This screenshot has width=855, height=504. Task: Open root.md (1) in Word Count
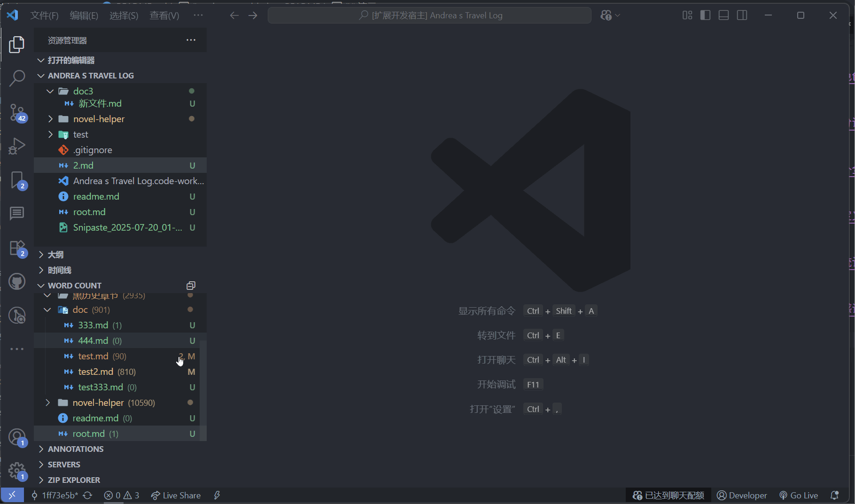pyautogui.click(x=117, y=434)
